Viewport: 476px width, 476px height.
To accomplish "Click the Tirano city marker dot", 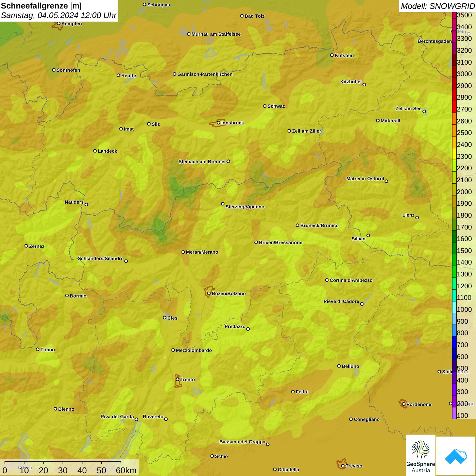I will (38, 349).
